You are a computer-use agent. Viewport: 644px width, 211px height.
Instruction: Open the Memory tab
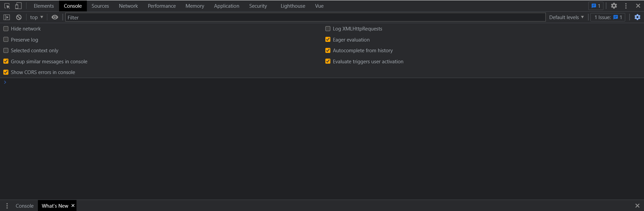click(195, 6)
